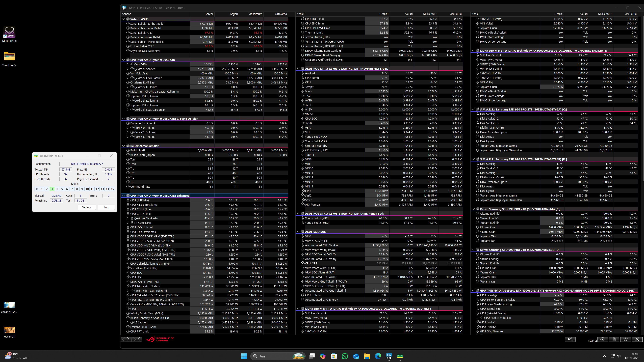The width and height of the screenshot is (644, 362).
Task: Switch to HWiNFO taskbar icon
Action: coord(389,356)
